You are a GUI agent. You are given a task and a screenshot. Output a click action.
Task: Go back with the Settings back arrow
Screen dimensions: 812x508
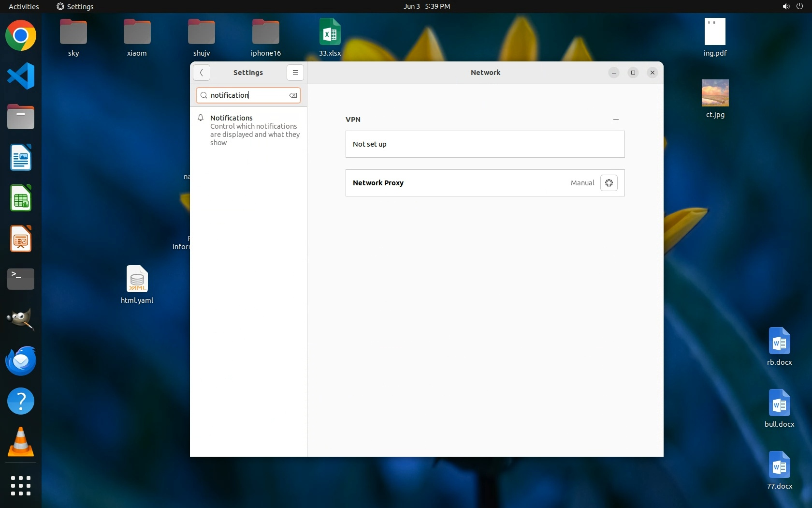202,73
